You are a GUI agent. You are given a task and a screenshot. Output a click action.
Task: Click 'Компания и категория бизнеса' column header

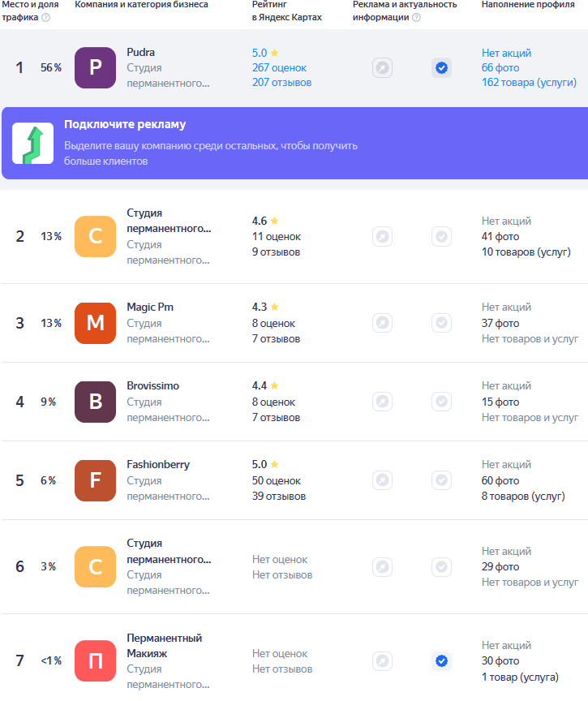141,5
